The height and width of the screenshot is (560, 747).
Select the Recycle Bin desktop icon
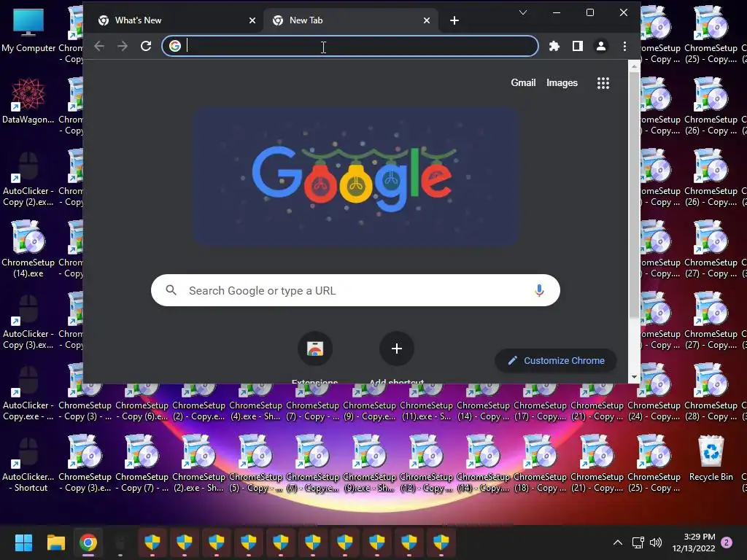click(711, 458)
